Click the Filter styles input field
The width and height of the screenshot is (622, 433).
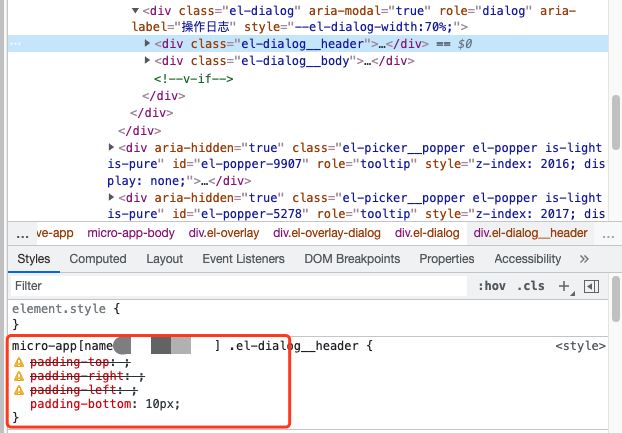[238, 286]
